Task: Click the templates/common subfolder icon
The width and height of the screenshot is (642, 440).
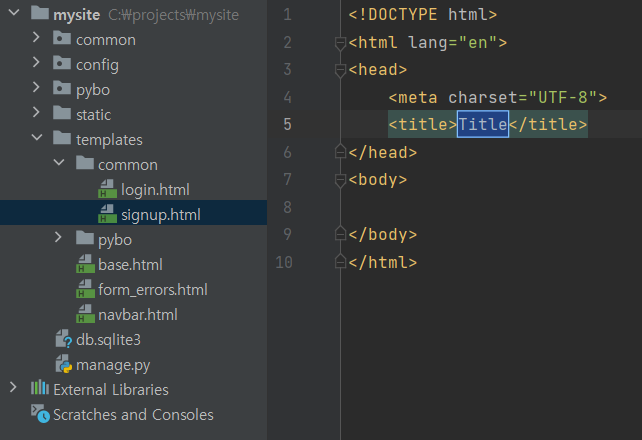Action: pyautogui.click(x=85, y=163)
